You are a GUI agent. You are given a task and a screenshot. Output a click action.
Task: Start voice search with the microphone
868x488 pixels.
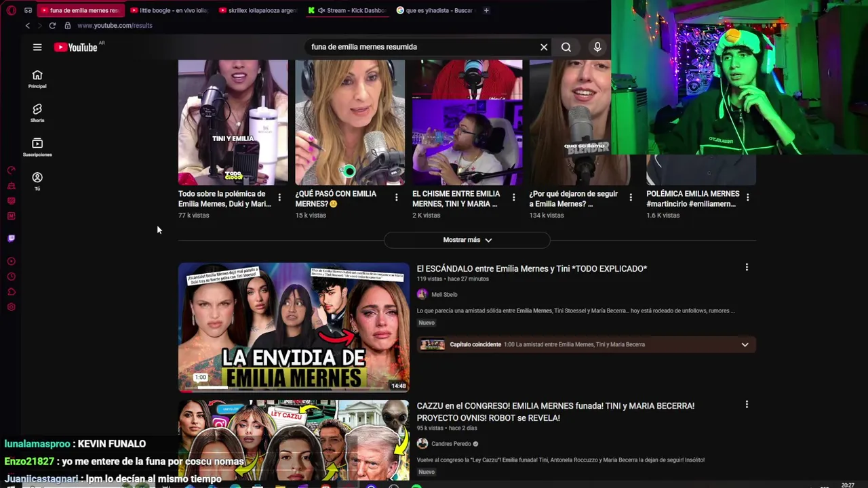[x=597, y=47]
